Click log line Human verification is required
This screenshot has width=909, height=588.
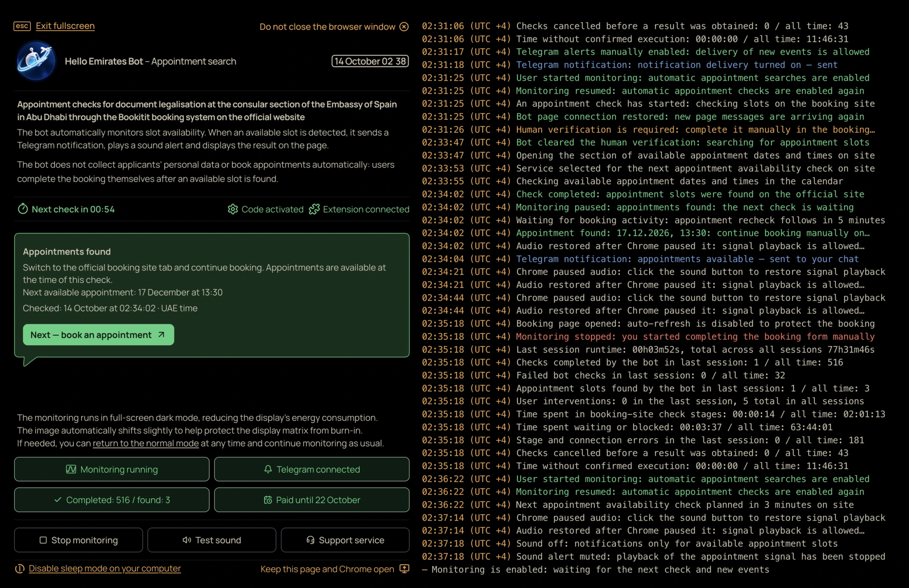[648, 129]
